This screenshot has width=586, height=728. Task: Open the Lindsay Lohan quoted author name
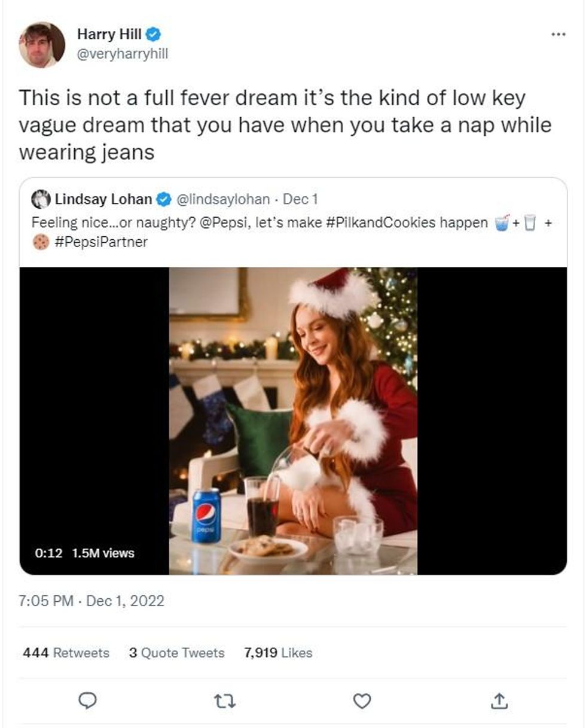tap(103, 199)
